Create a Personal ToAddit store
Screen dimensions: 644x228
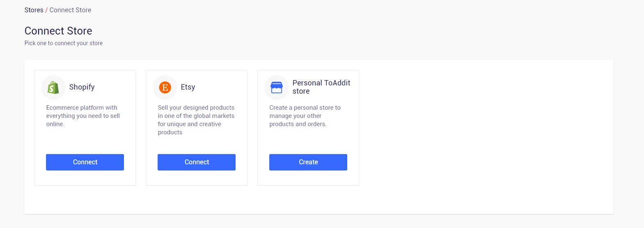pos(308,162)
